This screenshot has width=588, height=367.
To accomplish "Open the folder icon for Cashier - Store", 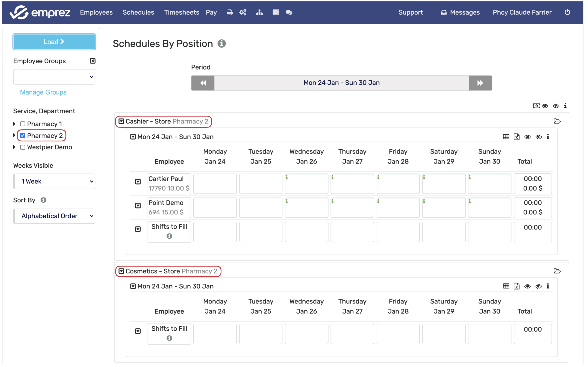I will click(557, 121).
